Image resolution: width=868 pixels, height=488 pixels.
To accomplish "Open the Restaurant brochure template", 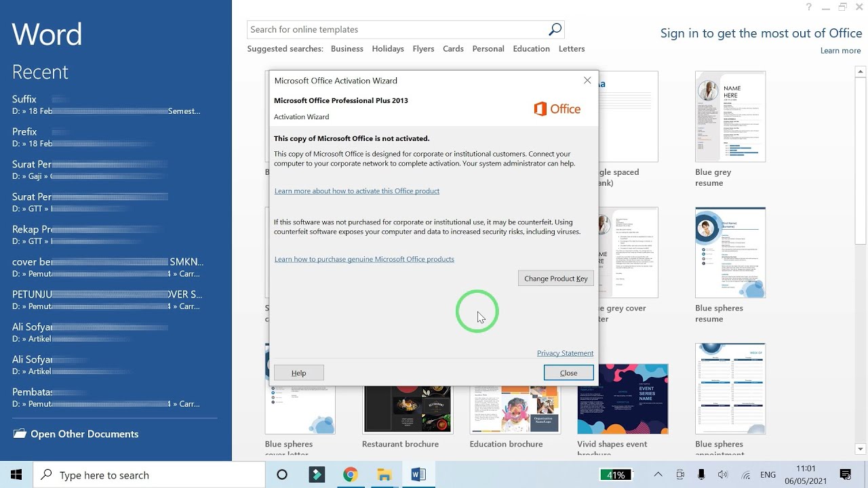I will [x=408, y=409].
